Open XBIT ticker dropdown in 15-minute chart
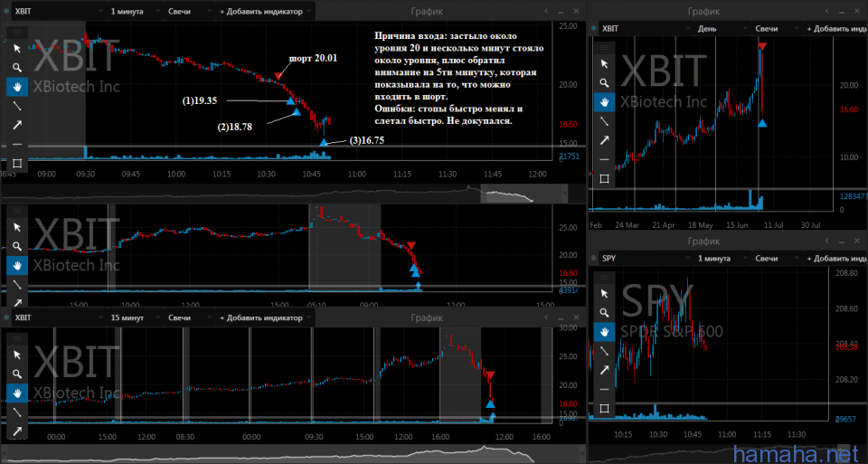This screenshot has width=868, height=464. (x=58, y=317)
